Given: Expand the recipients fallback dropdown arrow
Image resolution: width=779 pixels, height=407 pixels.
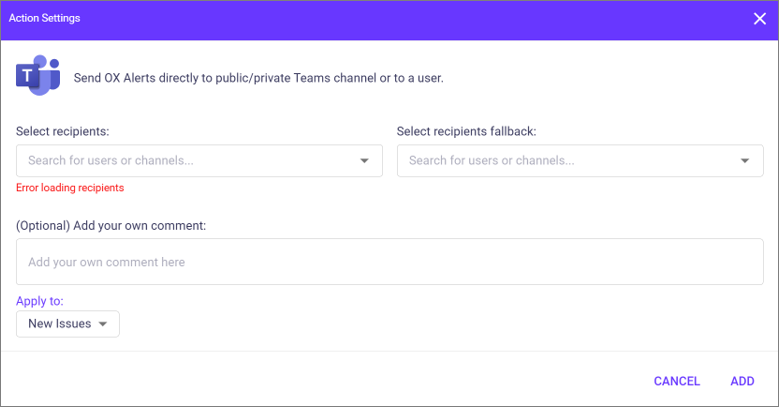Looking at the screenshot, I should click(x=745, y=161).
